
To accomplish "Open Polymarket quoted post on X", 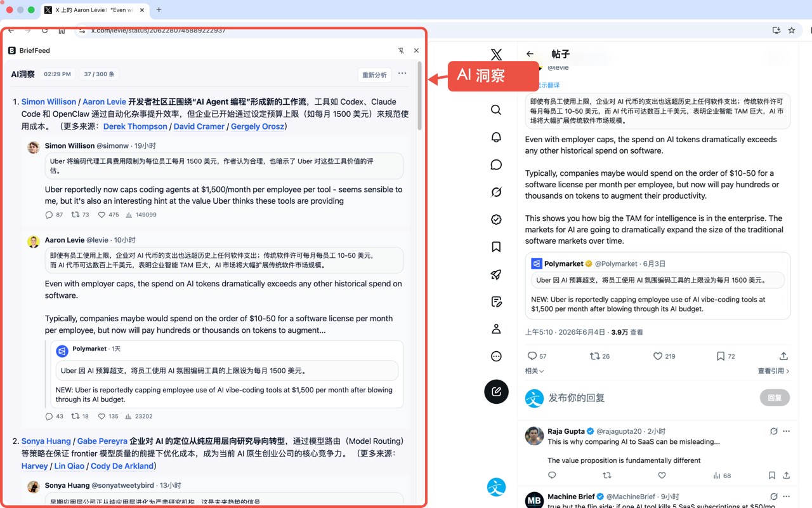I will pos(658,286).
